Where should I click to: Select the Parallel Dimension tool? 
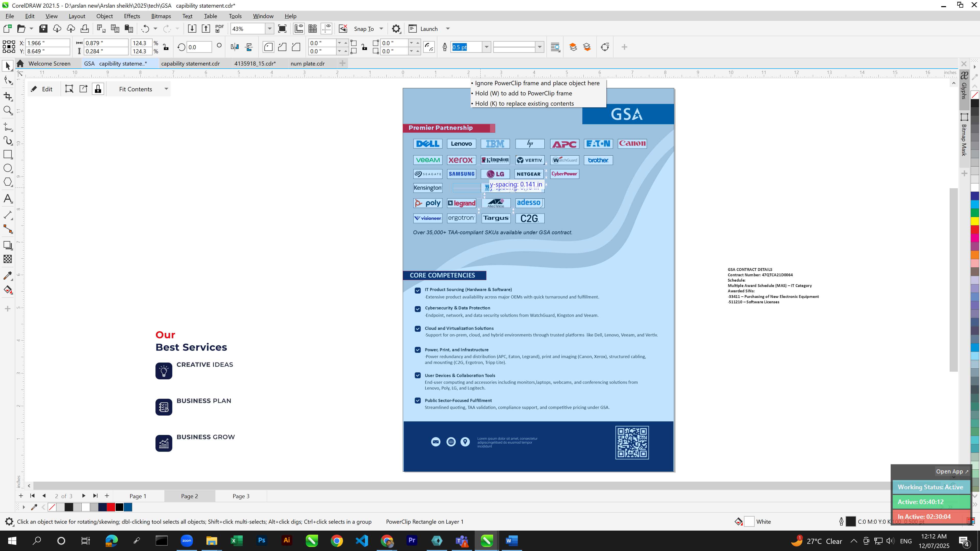8,215
